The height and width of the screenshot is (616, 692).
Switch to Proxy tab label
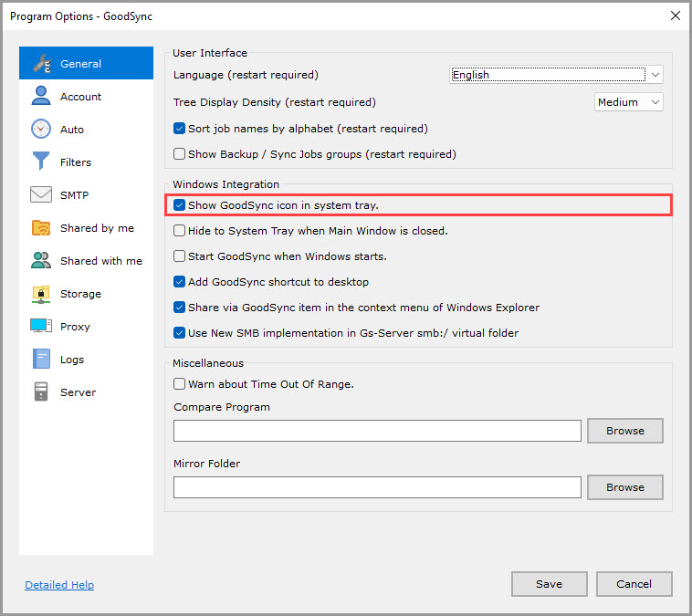75,327
